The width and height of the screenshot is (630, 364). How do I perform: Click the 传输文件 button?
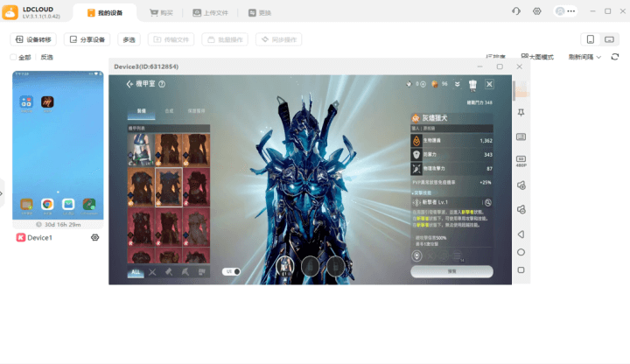(171, 39)
